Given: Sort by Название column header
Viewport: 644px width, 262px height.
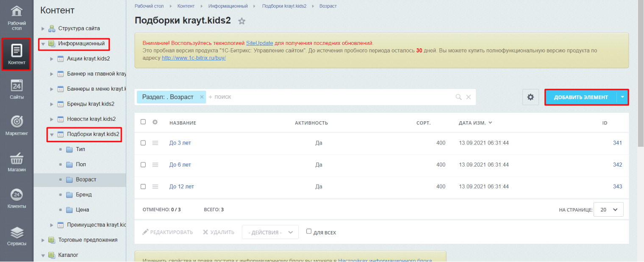Looking at the screenshot, I should coord(183,123).
